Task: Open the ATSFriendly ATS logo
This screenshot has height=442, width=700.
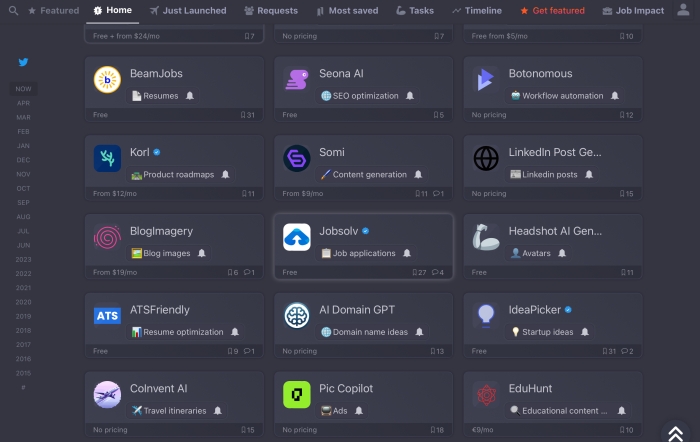Action: click(x=107, y=316)
